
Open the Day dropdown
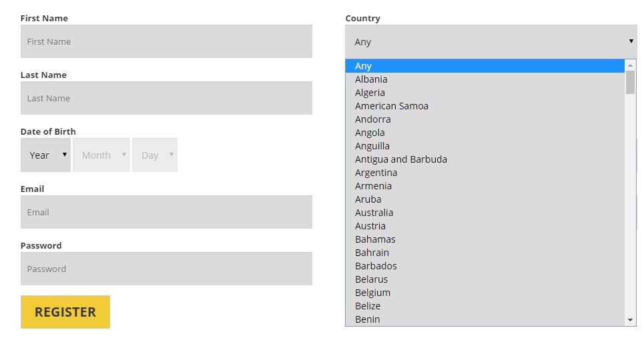155,155
